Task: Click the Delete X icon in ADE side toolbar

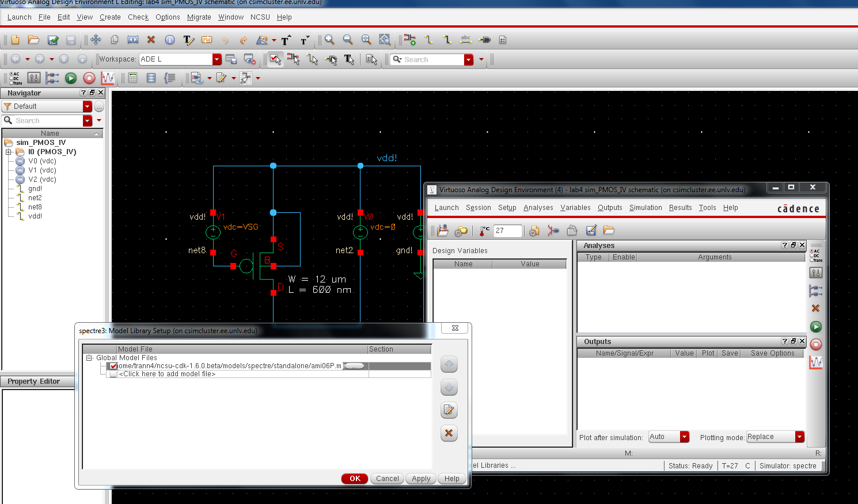Action: (815, 308)
